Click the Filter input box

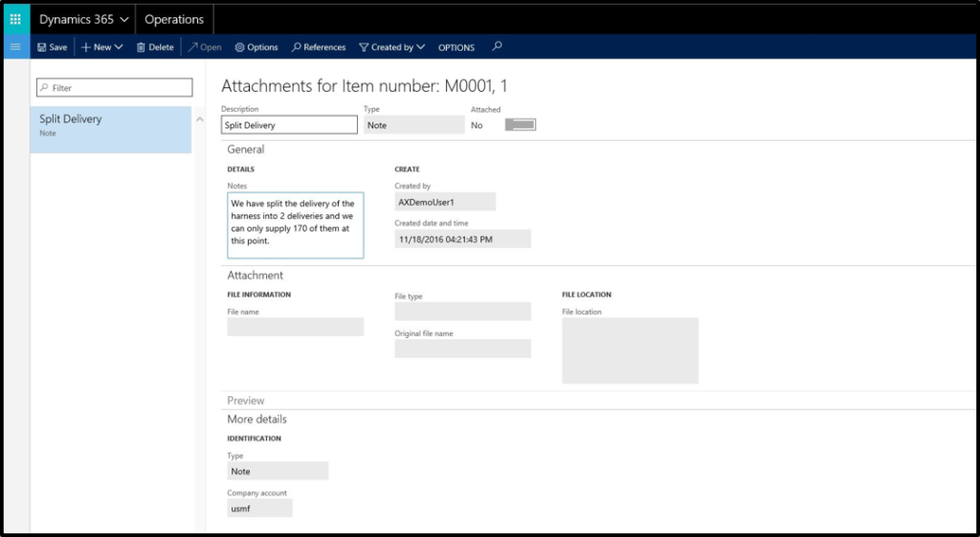point(115,87)
